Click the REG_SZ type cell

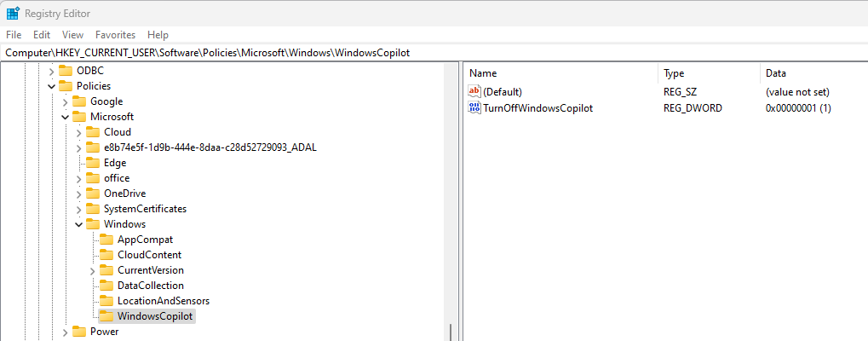(x=680, y=91)
